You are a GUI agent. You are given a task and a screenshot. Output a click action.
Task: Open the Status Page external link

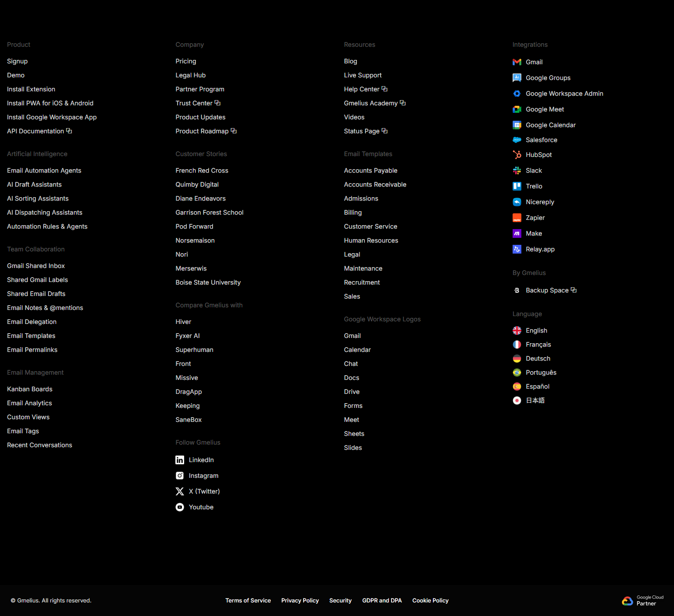click(x=362, y=131)
